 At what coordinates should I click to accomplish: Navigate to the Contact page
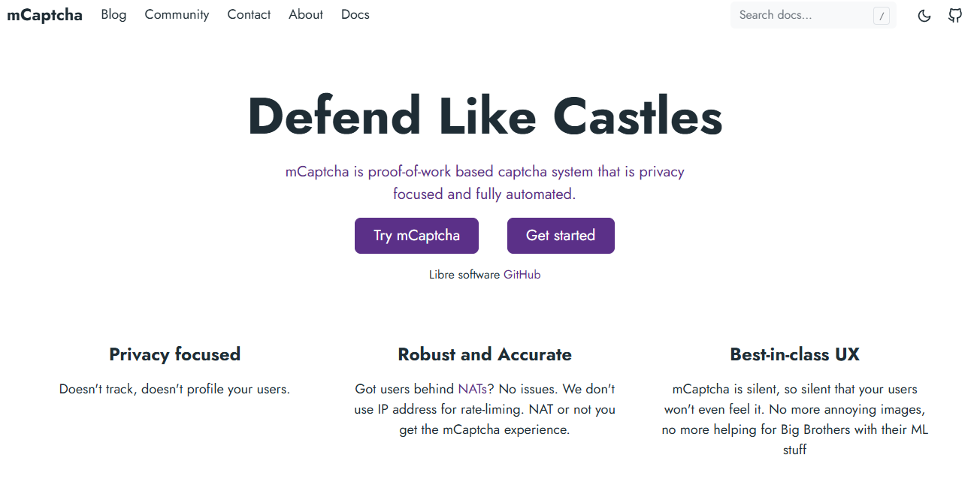[x=249, y=14]
